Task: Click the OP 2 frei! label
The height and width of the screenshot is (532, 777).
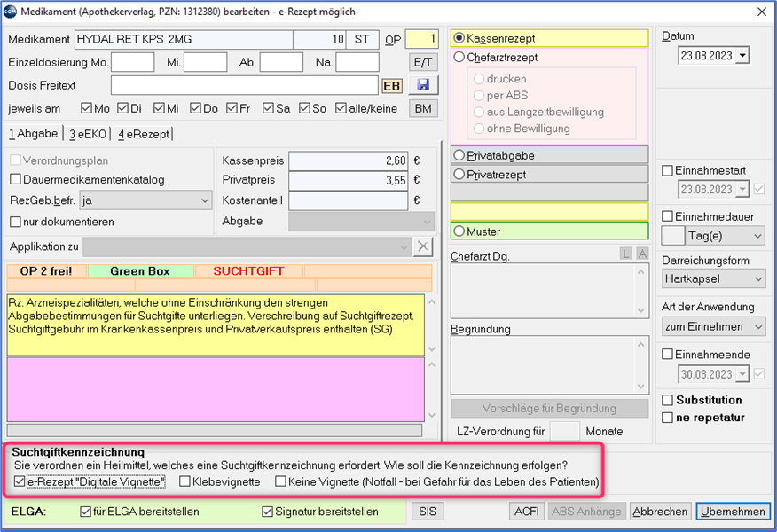Action: 47,271
